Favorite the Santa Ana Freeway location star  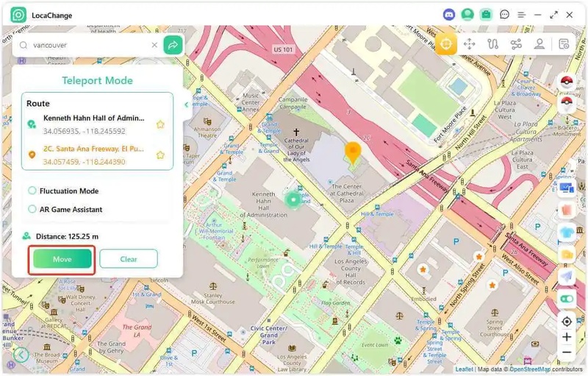[x=160, y=155]
